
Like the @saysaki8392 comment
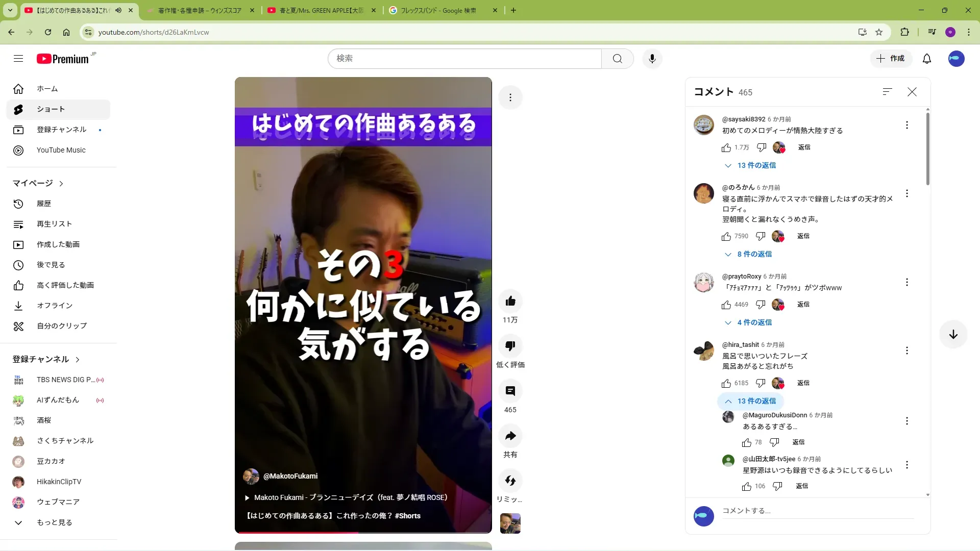pos(726,148)
